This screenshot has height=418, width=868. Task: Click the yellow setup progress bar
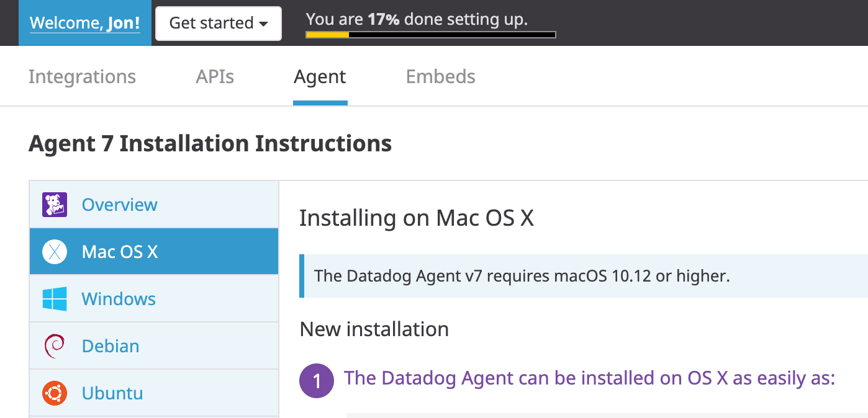click(x=430, y=35)
